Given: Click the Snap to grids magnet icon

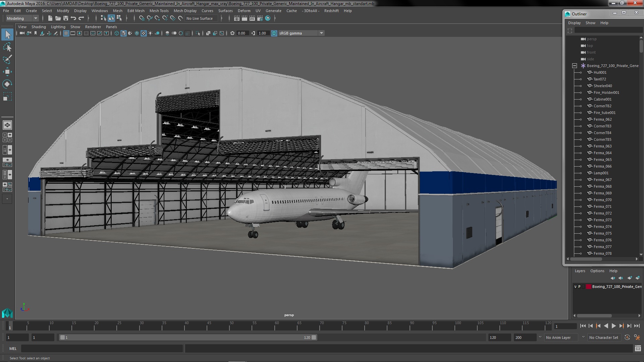Looking at the screenshot, I should (x=142, y=18).
